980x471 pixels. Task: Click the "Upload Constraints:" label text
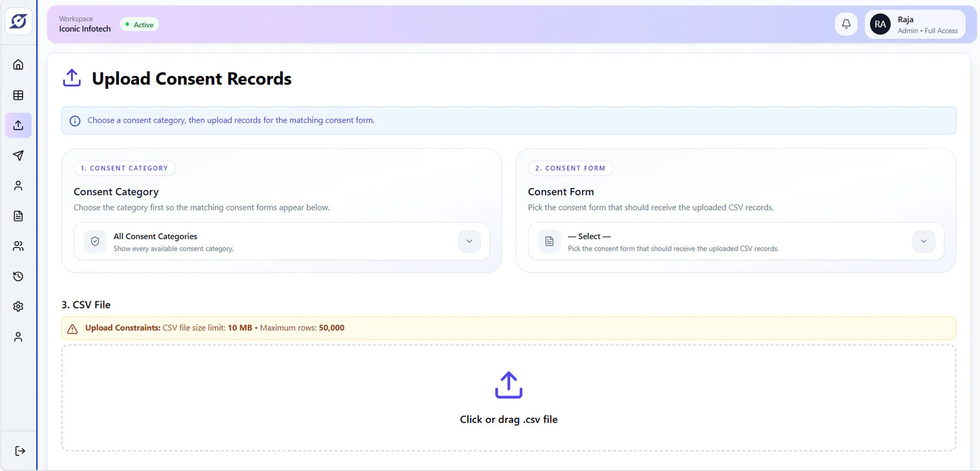[x=123, y=328]
